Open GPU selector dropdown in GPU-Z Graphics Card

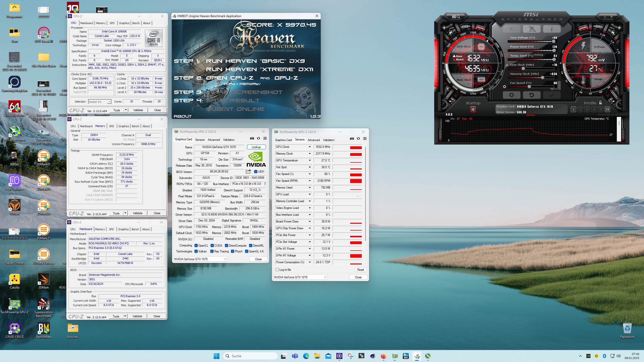click(x=200, y=259)
